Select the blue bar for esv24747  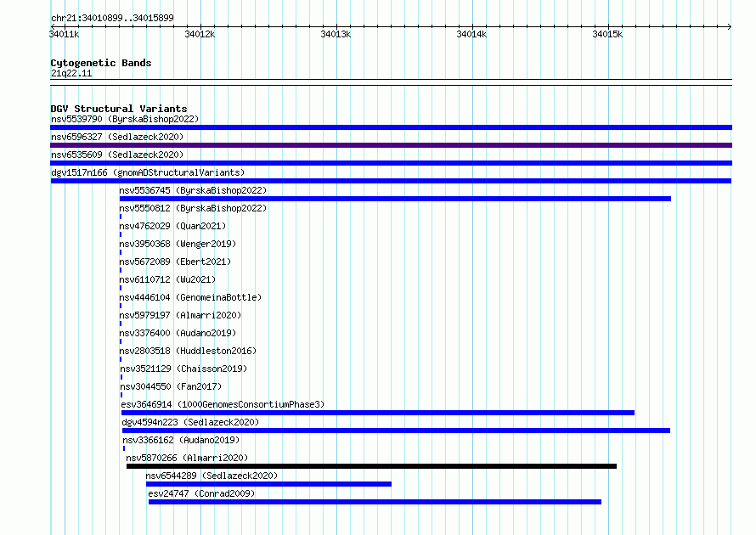(x=375, y=502)
